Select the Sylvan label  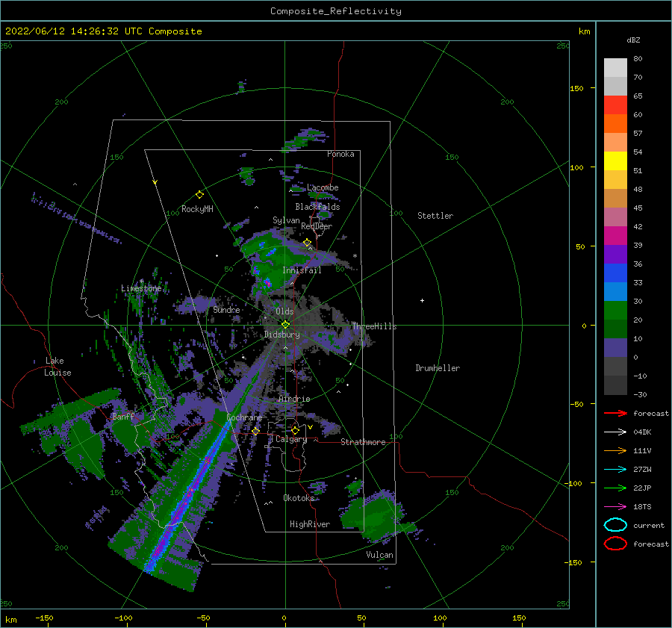tap(286, 220)
